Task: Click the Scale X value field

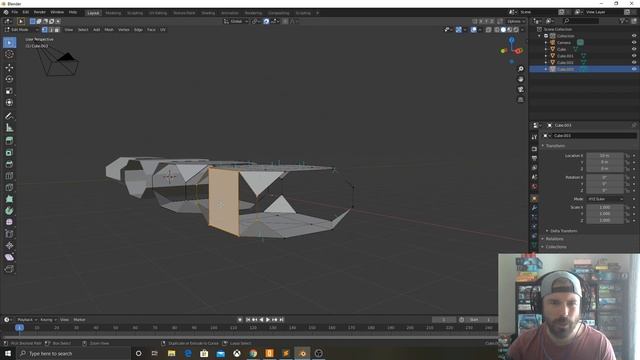Action: 605,207
